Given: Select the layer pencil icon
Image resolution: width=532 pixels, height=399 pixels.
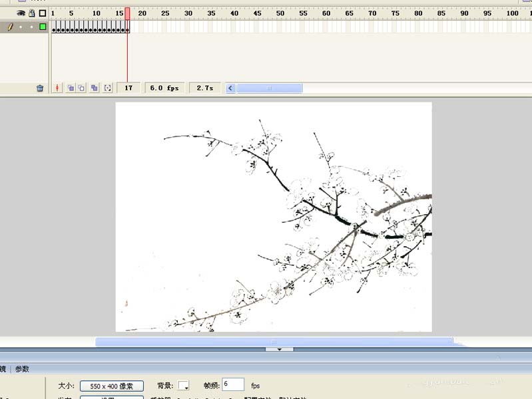Looking at the screenshot, I should pos(11,27).
